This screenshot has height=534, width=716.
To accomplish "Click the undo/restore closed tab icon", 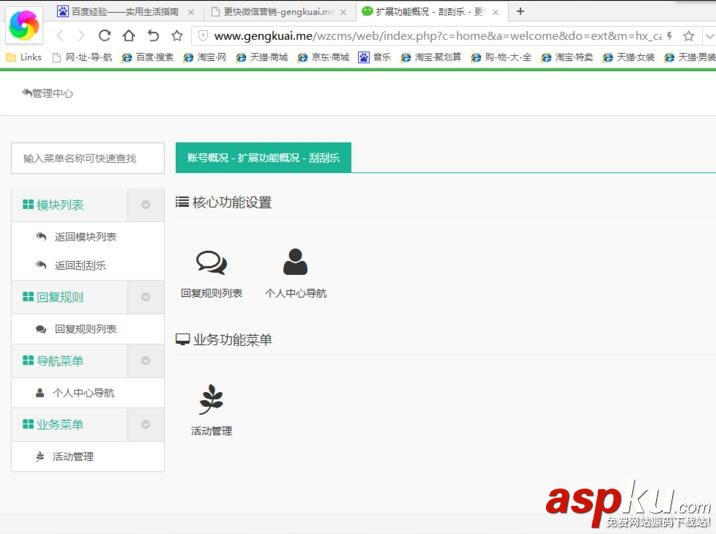I will 153,35.
